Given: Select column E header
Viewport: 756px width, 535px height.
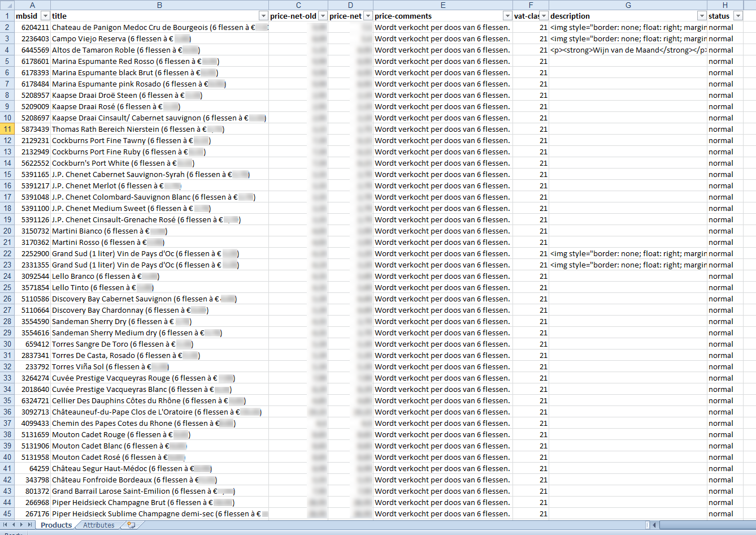Looking at the screenshot, I should coord(443,5).
